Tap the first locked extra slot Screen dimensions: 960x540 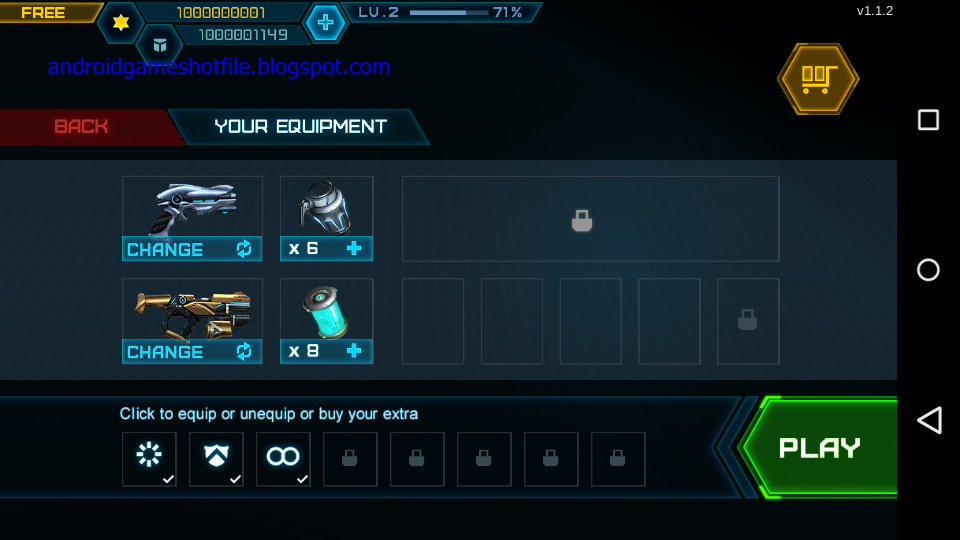point(350,459)
